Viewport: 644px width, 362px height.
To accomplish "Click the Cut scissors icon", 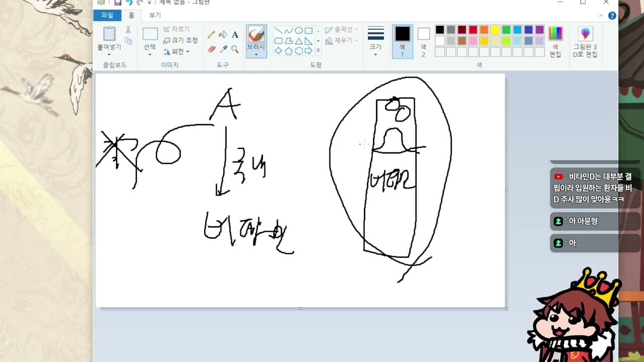I will 128,30.
